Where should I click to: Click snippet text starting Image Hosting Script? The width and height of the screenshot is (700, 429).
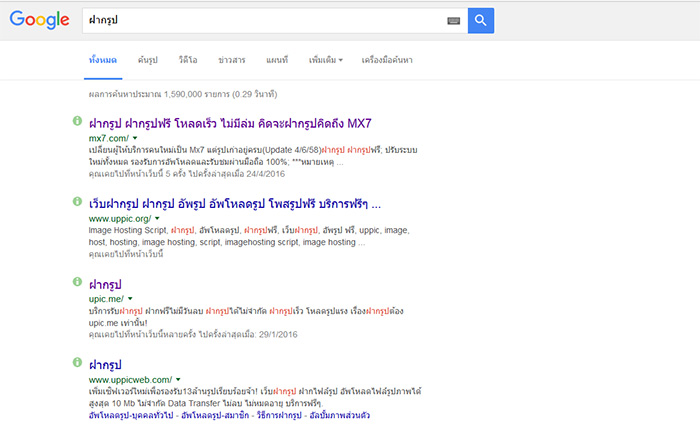pos(249,236)
